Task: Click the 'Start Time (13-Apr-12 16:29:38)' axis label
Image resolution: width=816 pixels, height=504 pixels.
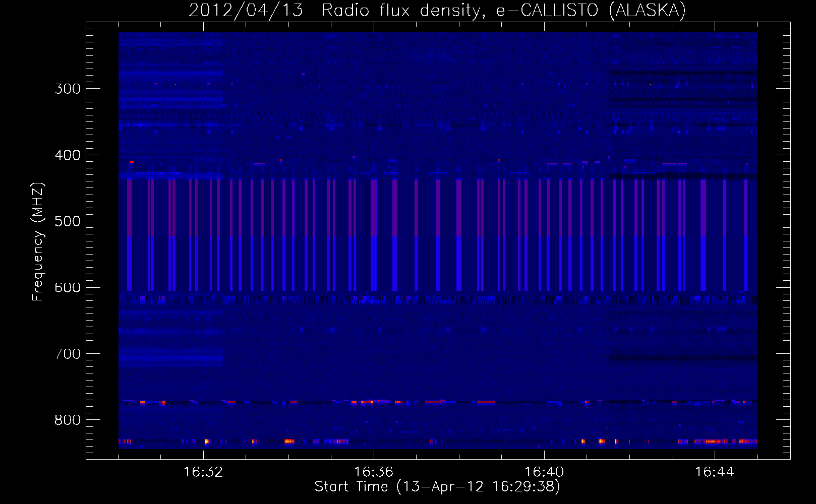Action: (x=437, y=487)
